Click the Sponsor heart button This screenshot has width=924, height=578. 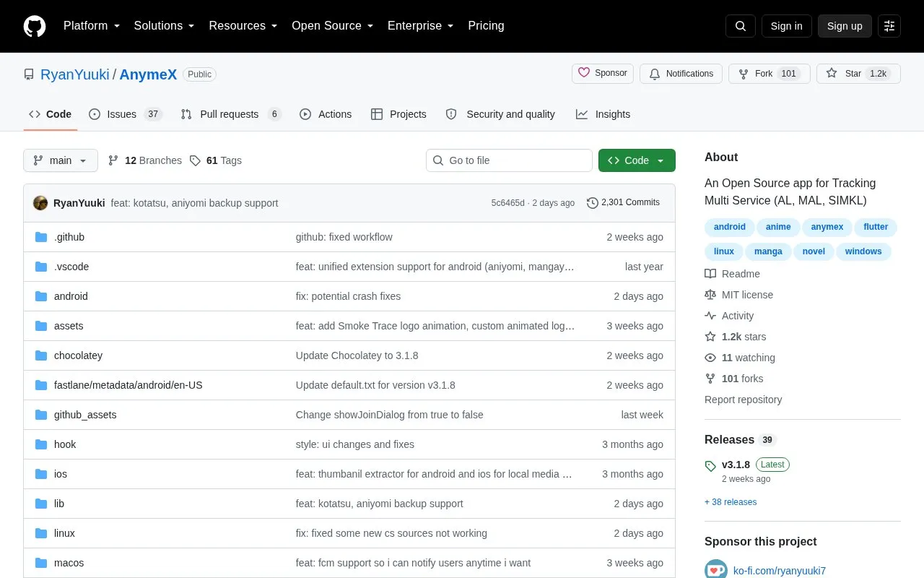[603, 74]
